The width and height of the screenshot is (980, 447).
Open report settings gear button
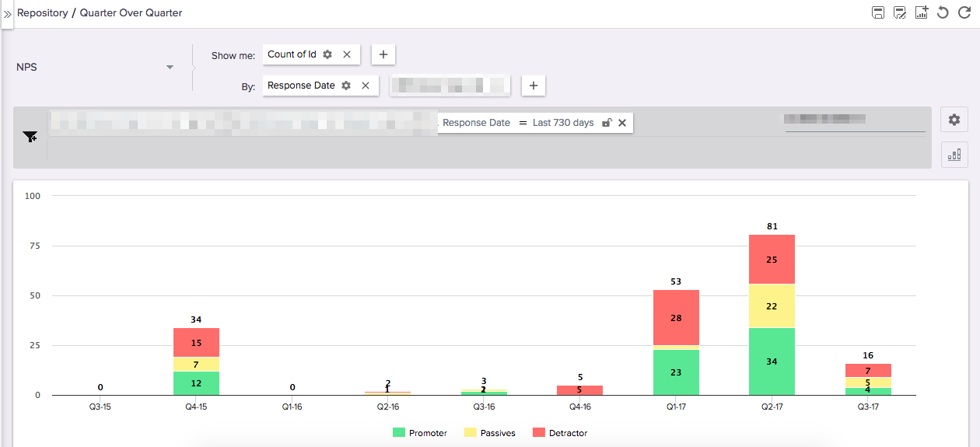954,120
